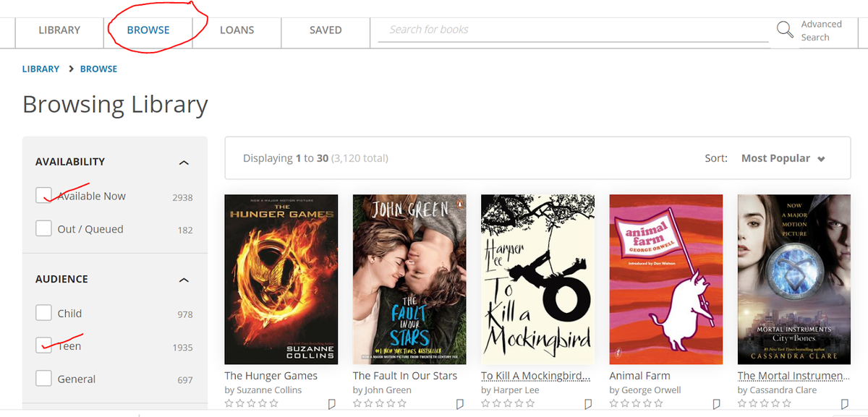
Task: Click author name George Orwell
Action: (651, 390)
